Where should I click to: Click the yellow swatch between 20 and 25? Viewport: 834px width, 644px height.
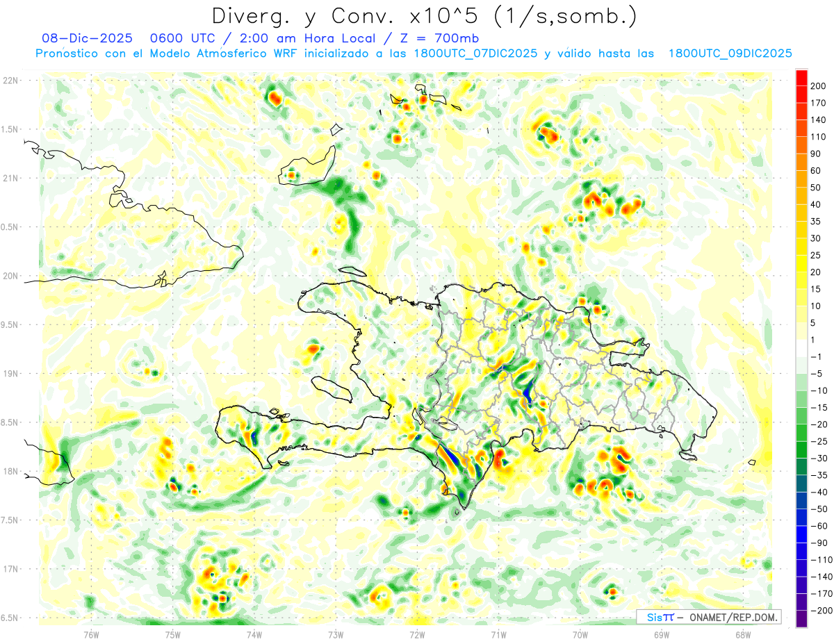coord(801,263)
